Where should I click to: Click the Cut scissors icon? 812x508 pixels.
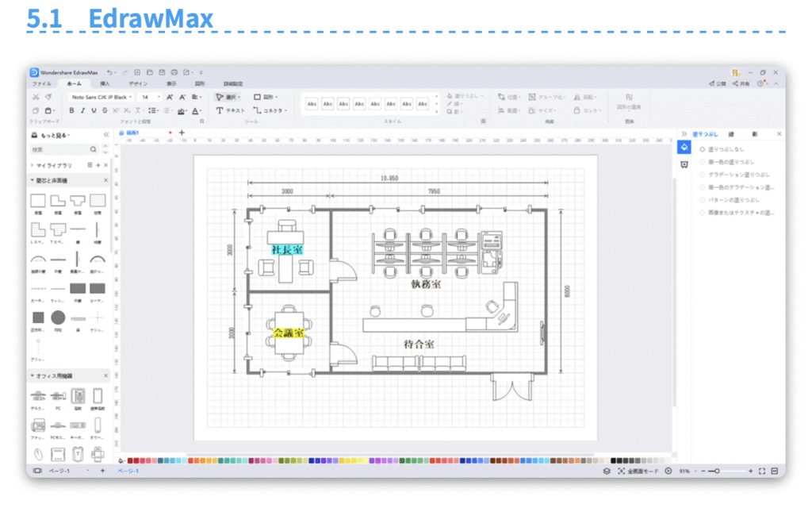click(36, 97)
